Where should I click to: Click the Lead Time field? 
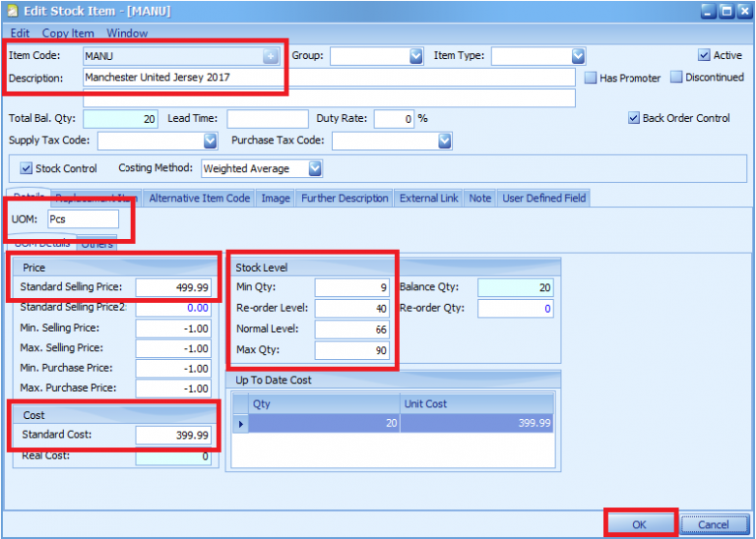tap(268, 118)
